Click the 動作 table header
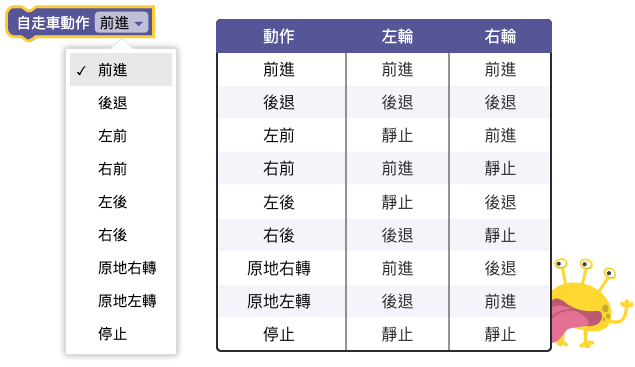Viewport: 635px width, 367px height. click(279, 36)
